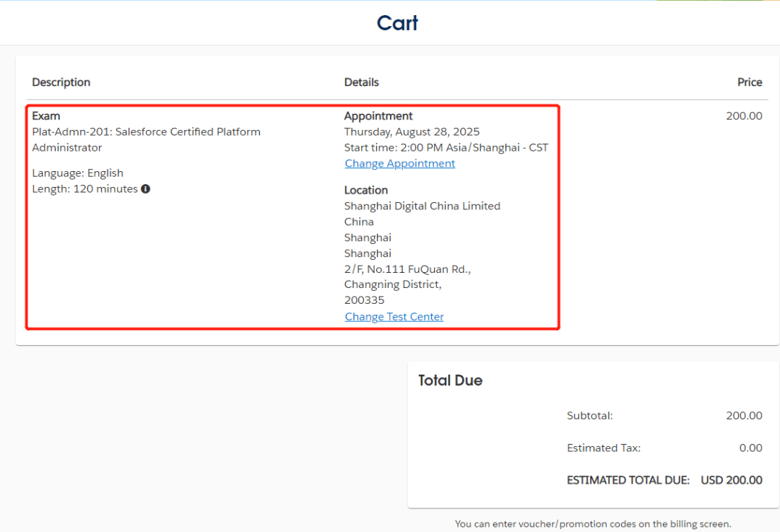The height and width of the screenshot is (532, 780).
Task: Select the Description column header
Action: point(61,82)
